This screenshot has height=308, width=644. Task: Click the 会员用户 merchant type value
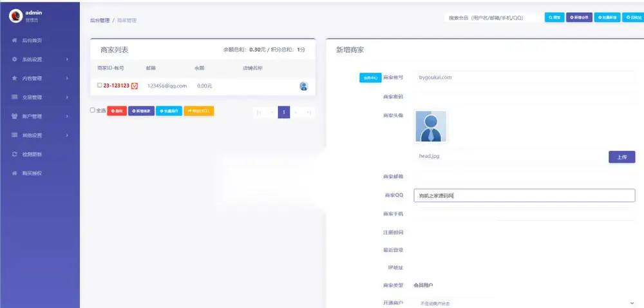424,285
